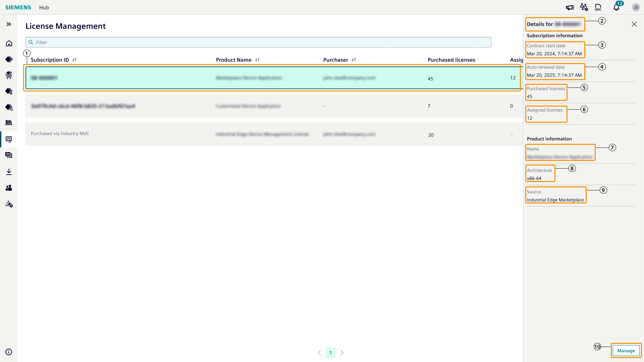Click the info icon at bottom left
The width and height of the screenshot is (644, 362).
click(9, 352)
